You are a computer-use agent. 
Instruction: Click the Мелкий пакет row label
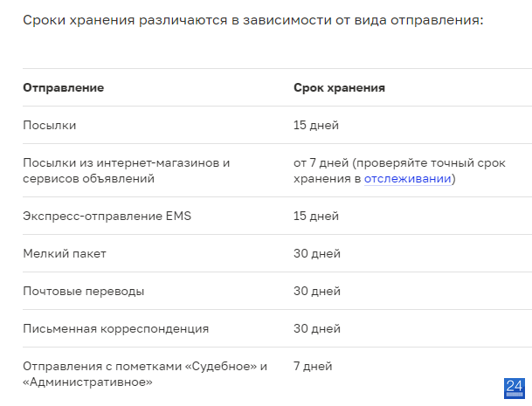(x=65, y=254)
